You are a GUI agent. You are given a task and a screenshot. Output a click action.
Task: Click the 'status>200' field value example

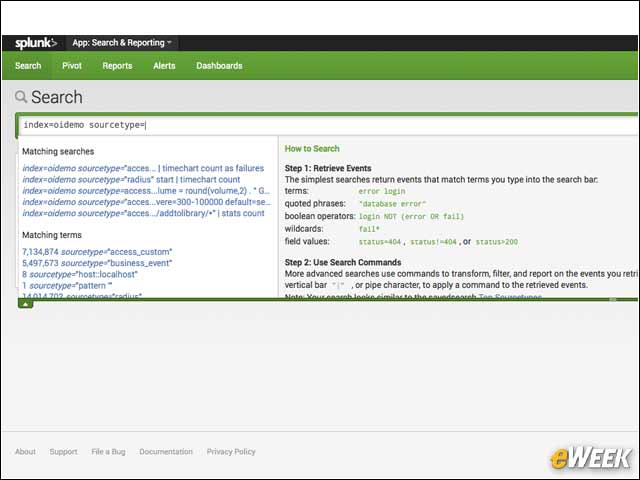click(497, 242)
